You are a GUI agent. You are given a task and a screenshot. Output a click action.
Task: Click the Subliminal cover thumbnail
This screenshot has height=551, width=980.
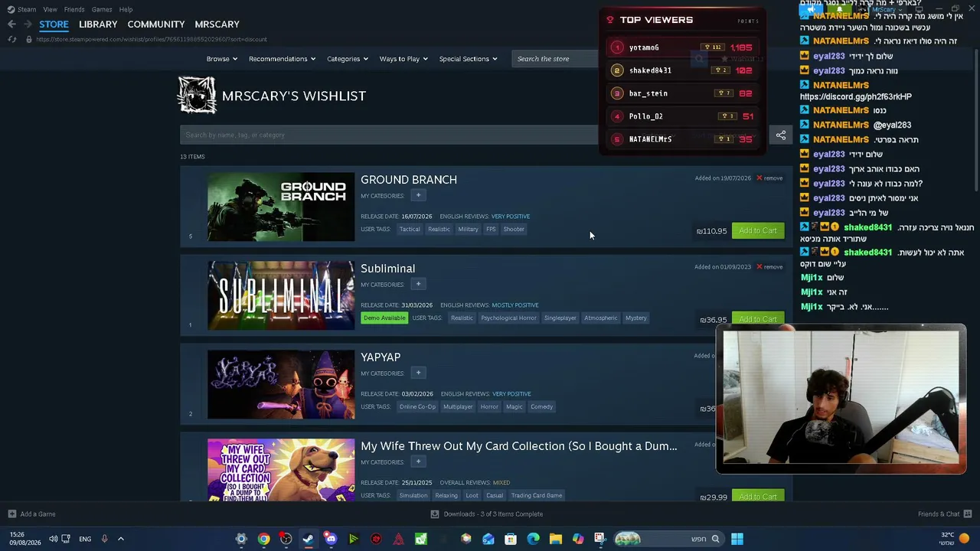(281, 296)
